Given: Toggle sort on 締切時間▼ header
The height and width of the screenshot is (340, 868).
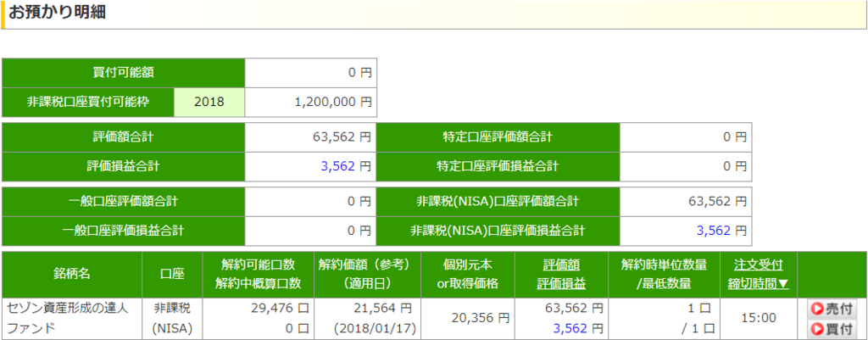Looking at the screenshot, I should point(758,284).
